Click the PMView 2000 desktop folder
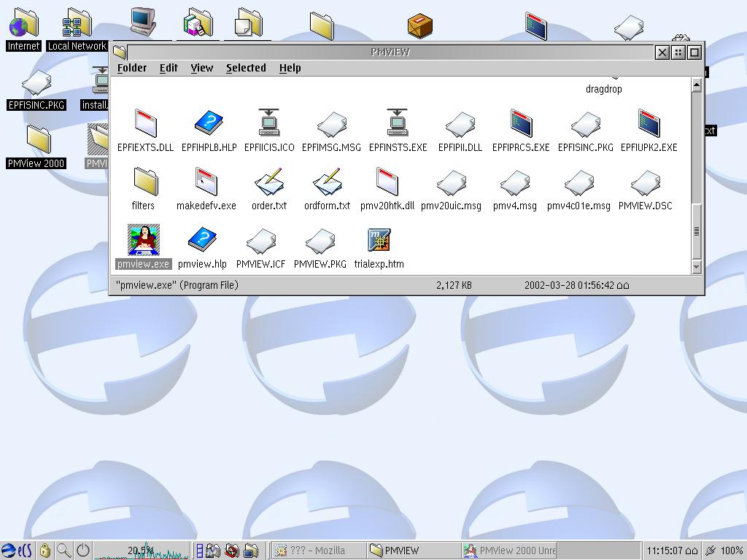747x560 pixels. pos(38,139)
